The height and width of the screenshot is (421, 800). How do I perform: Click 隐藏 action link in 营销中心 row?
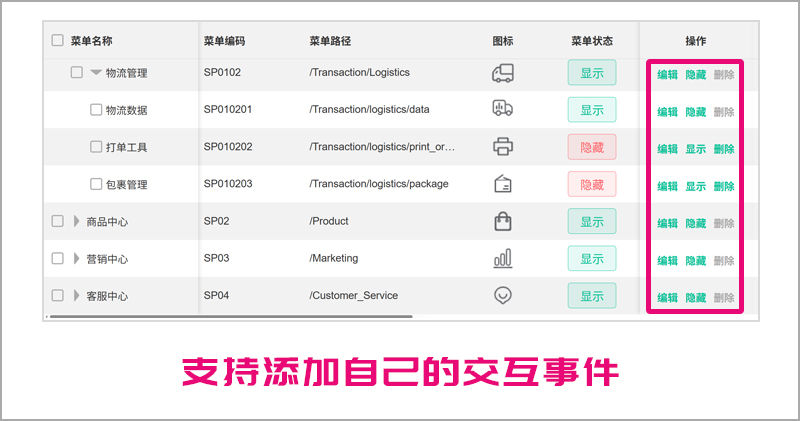pos(695,261)
